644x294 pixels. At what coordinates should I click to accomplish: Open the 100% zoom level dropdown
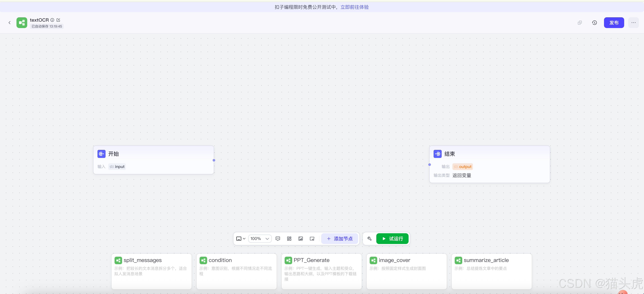point(260,239)
